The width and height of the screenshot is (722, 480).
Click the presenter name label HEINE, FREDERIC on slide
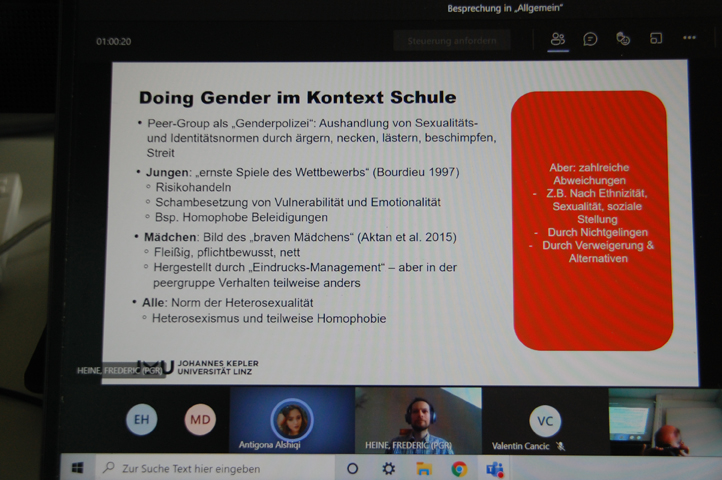pyautogui.click(x=120, y=370)
